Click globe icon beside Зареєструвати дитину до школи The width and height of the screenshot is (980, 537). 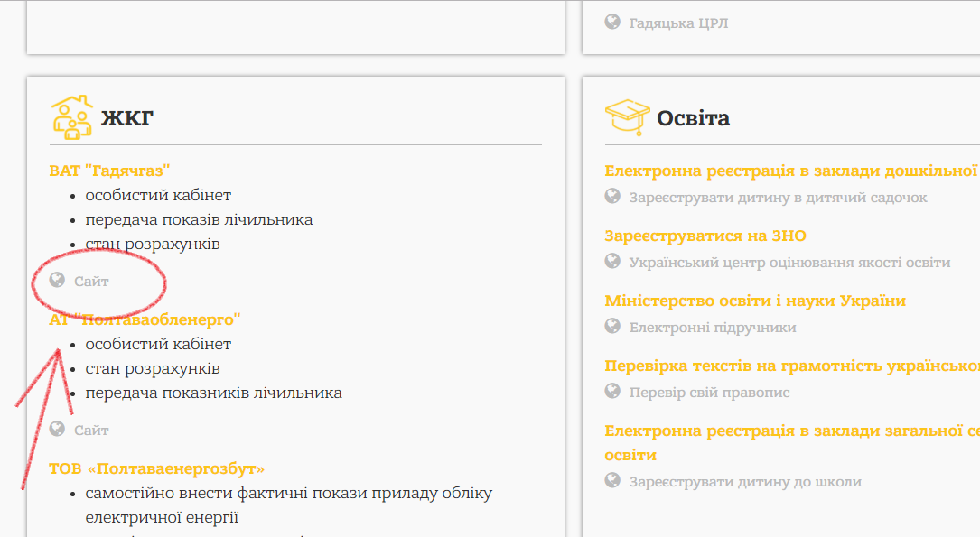point(612,480)
